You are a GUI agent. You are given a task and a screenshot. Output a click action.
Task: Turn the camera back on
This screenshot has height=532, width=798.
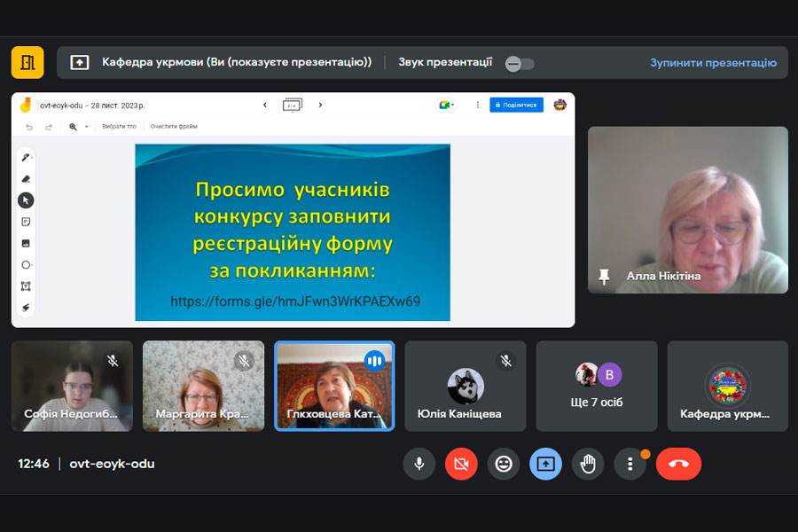(461, 464)
